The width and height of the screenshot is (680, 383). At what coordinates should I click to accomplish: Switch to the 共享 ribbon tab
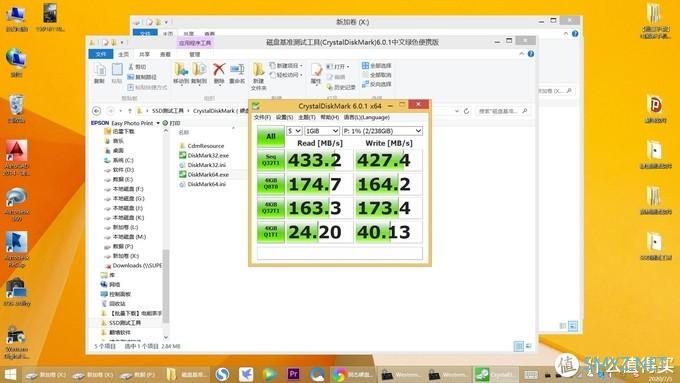click(x=144, y=54)
